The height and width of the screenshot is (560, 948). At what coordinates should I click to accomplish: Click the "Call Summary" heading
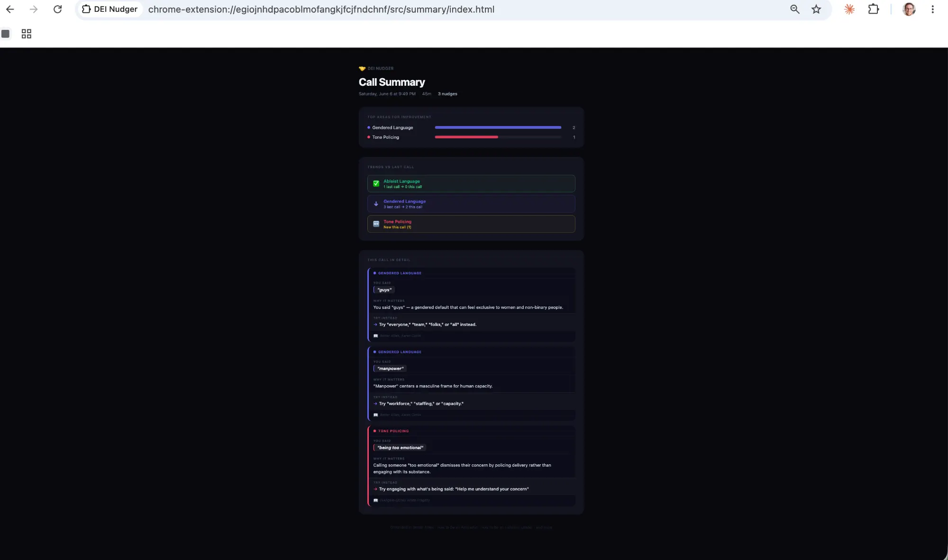coord(392,82)
